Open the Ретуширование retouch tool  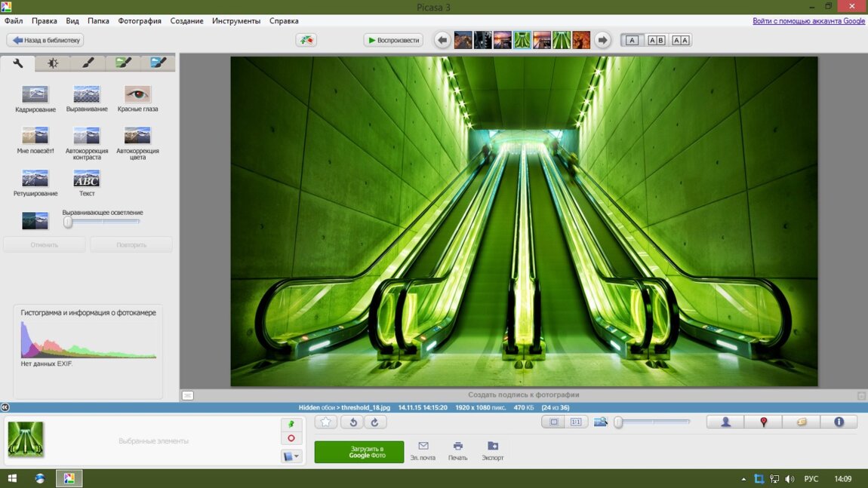(35, 180)
